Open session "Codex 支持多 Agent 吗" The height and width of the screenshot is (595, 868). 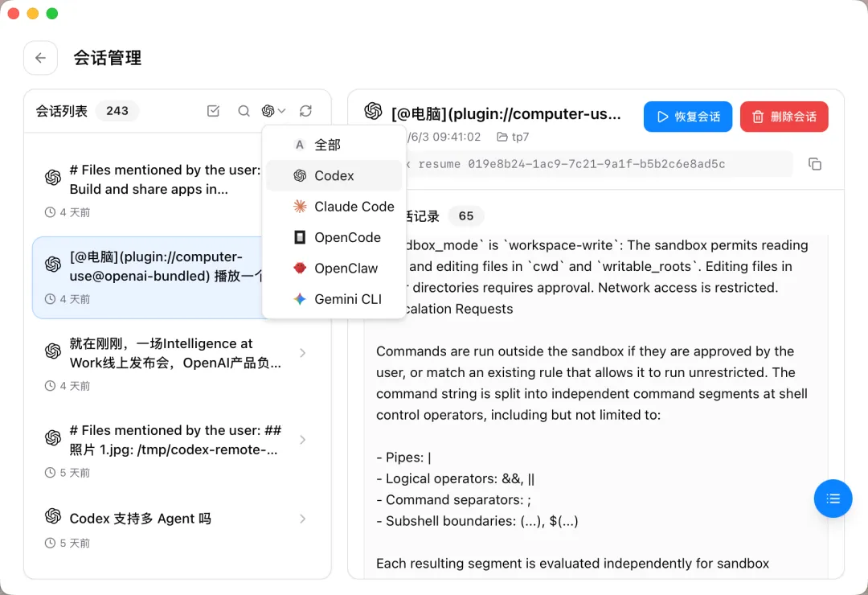[x=177, y=529]
